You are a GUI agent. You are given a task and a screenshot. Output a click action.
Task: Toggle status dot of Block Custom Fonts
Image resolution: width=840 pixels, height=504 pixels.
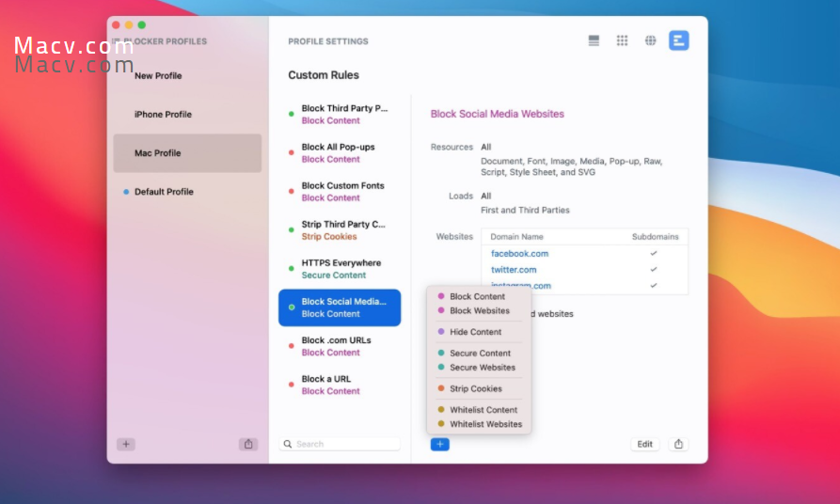[x=292, y=191]
